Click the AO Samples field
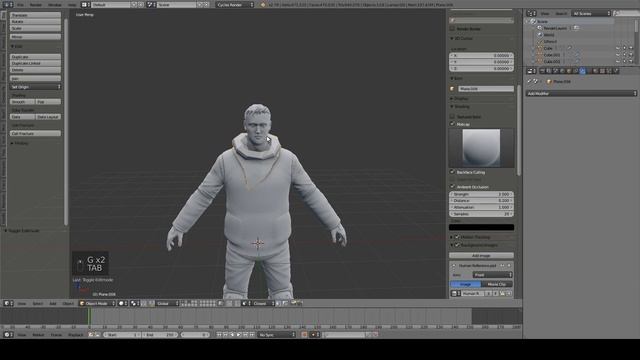Viewport: 640px width, 360px height. 482,214
